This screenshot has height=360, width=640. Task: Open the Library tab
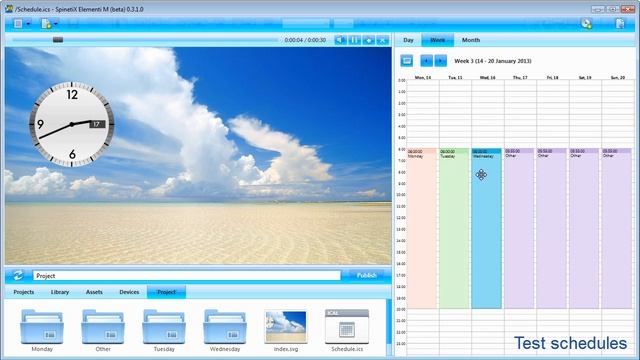point(60,292)
